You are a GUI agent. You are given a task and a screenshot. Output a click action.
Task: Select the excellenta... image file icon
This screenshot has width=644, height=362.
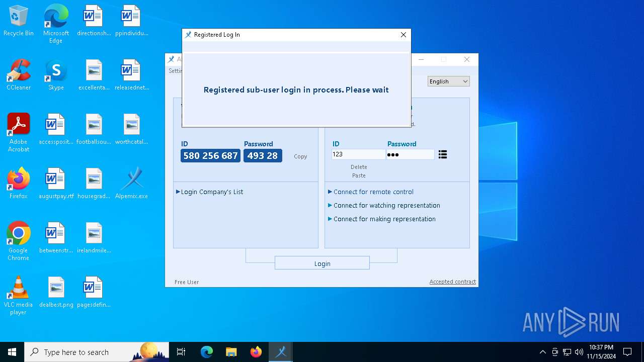[94, 75]
